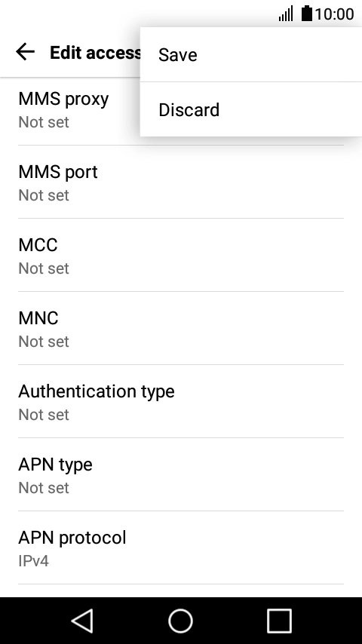The height and width of the screenshot is (644, 362).
Task: Open recent apps with the square button
Action: 279,621
